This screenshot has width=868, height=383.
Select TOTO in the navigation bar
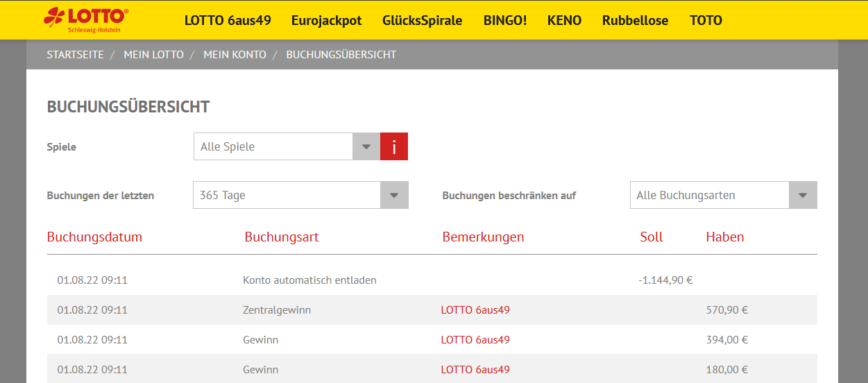point(706,20)
